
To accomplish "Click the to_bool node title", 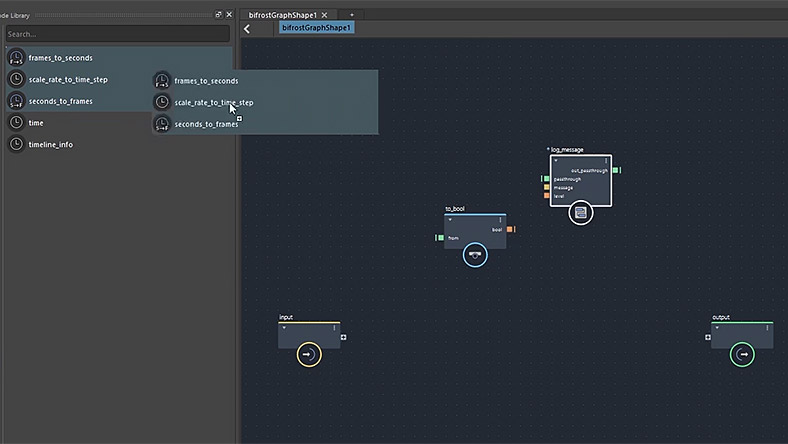I will [455, 209].
